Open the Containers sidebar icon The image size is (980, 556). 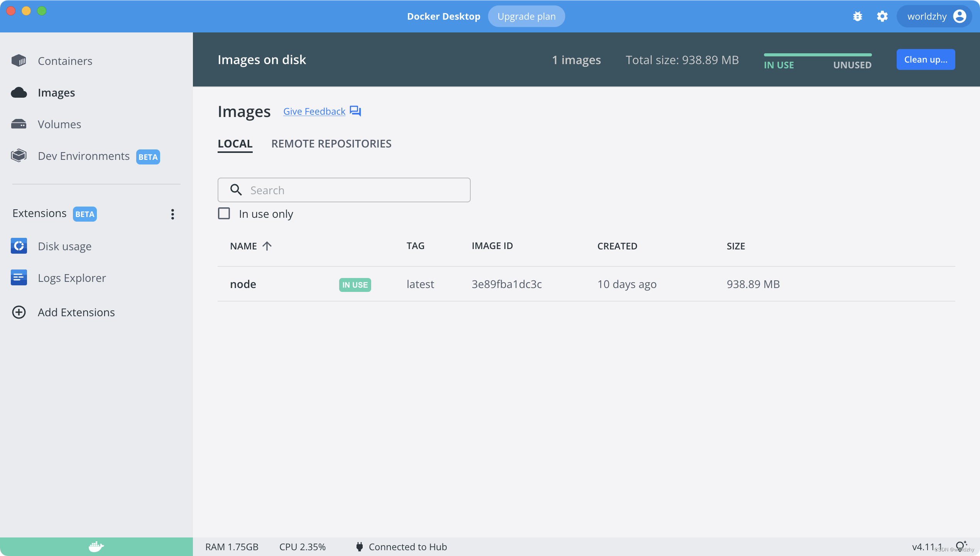pos(19,61)
